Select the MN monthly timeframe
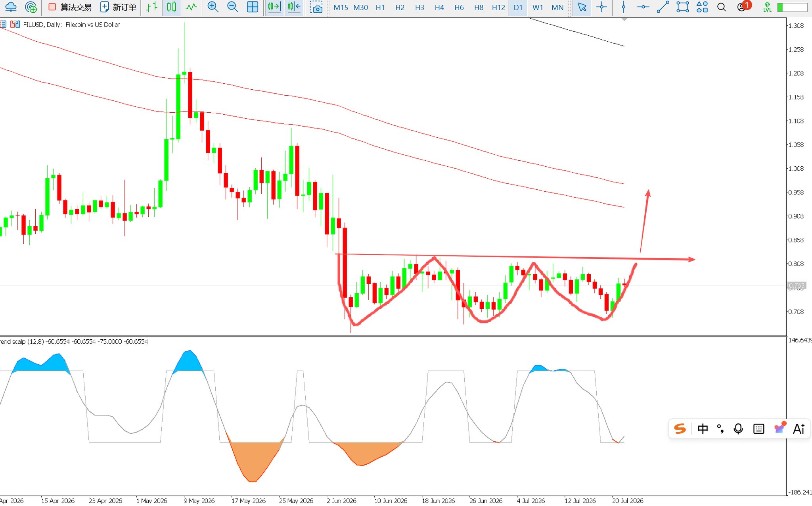Image resolution: width=812 pixels, height=506 pixels. [557, 8]
